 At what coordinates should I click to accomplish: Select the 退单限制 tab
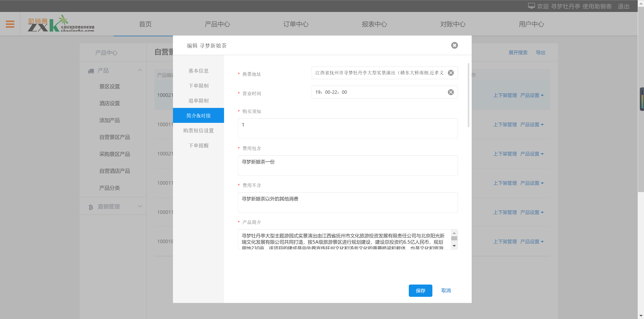pos(198,101)
